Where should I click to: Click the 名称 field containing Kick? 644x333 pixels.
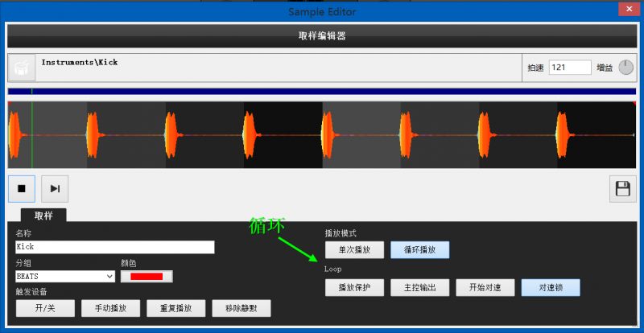115,247
